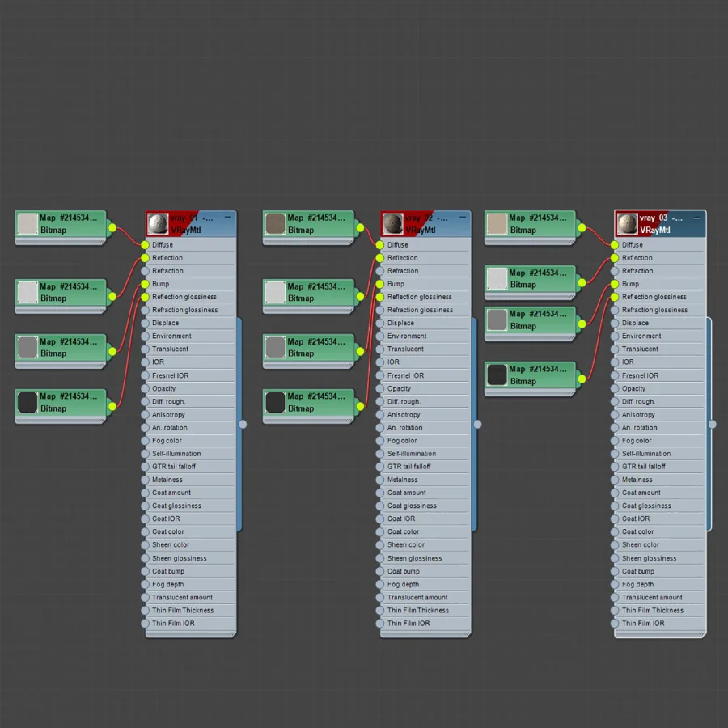Collapse the vray_03 node with its minus button
728x728 pixels.
697,218
